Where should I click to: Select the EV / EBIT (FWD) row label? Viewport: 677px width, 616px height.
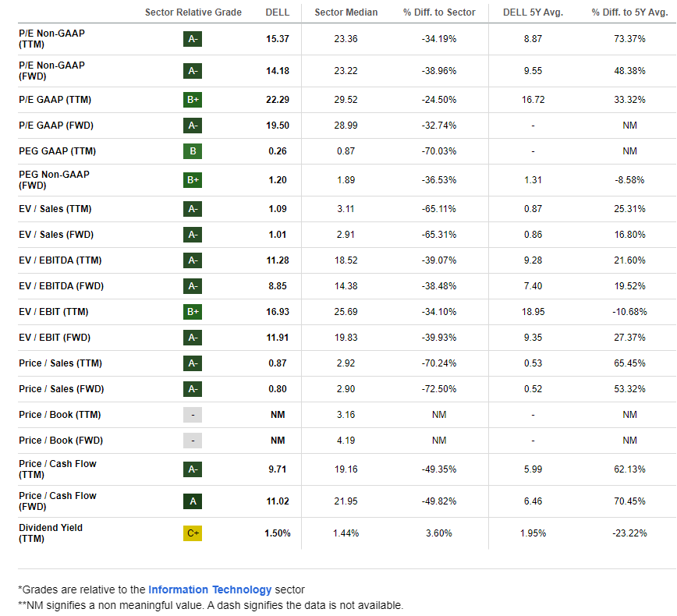click(55, 338)
